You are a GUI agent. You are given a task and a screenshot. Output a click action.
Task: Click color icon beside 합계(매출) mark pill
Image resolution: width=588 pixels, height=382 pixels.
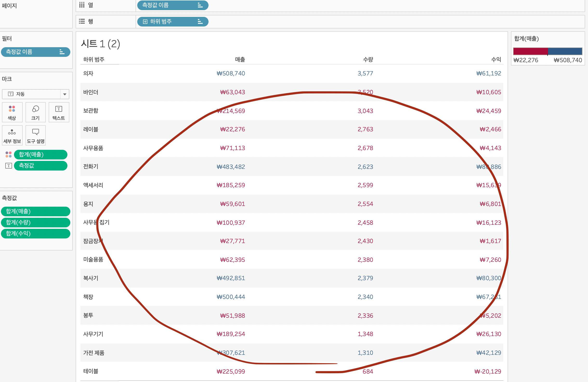8,155
